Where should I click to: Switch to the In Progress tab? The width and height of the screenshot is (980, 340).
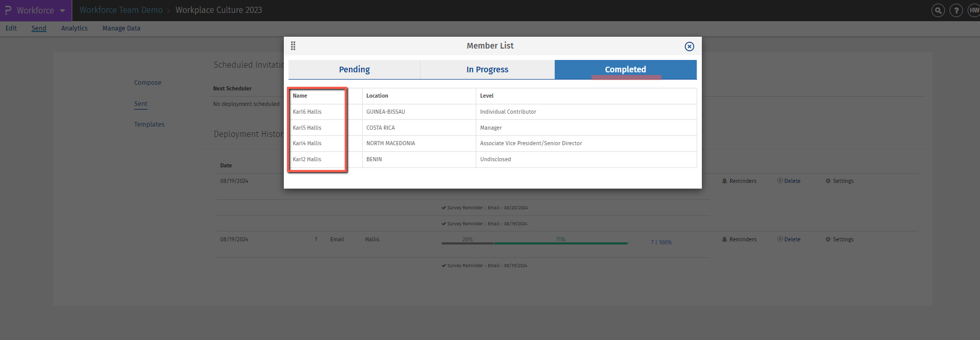(x=487, y=69)
